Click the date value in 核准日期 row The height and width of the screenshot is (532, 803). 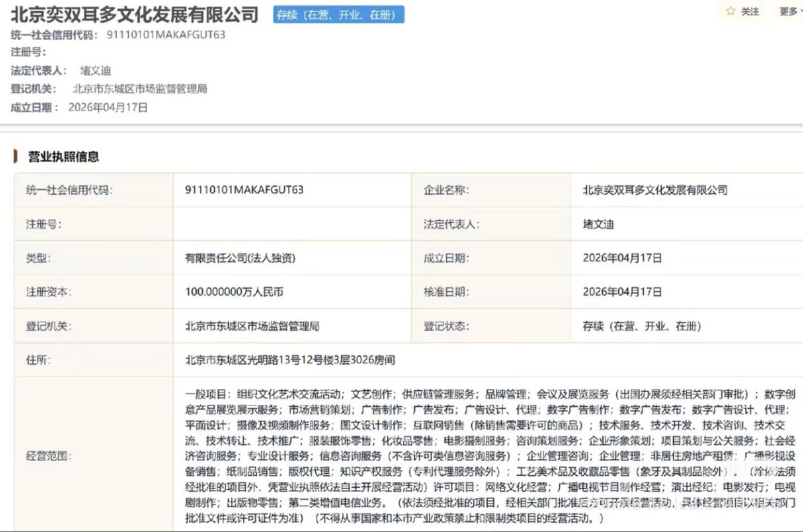[622, 292]
